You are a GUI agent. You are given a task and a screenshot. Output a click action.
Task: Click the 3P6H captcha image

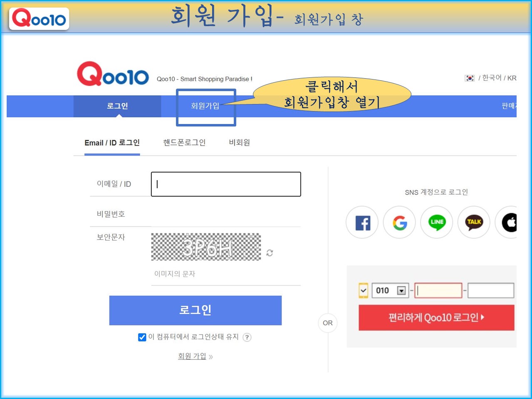point(206,247)
